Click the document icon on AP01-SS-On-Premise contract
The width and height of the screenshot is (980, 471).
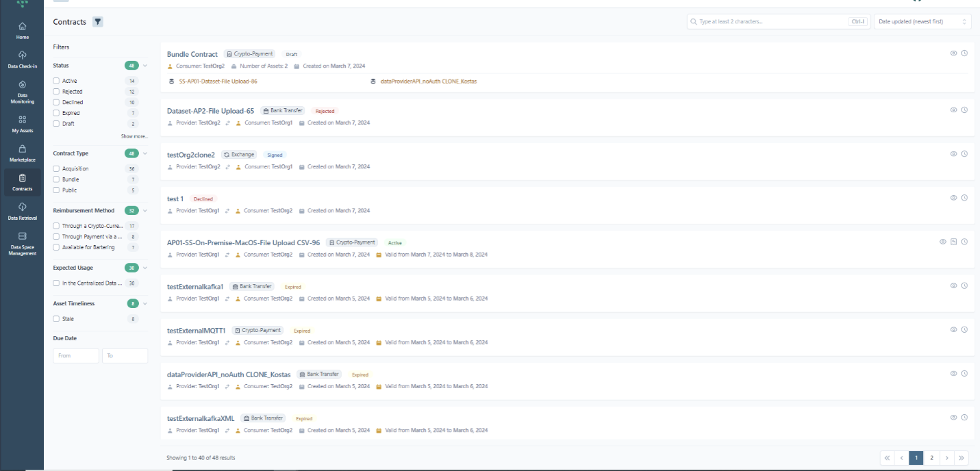[953, 242]
